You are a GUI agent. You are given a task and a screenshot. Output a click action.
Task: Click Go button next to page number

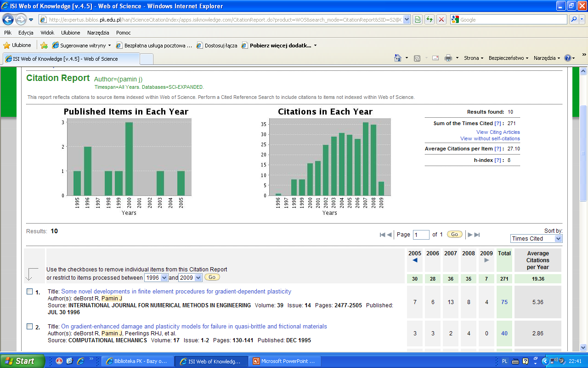click(x=454, y=235)
